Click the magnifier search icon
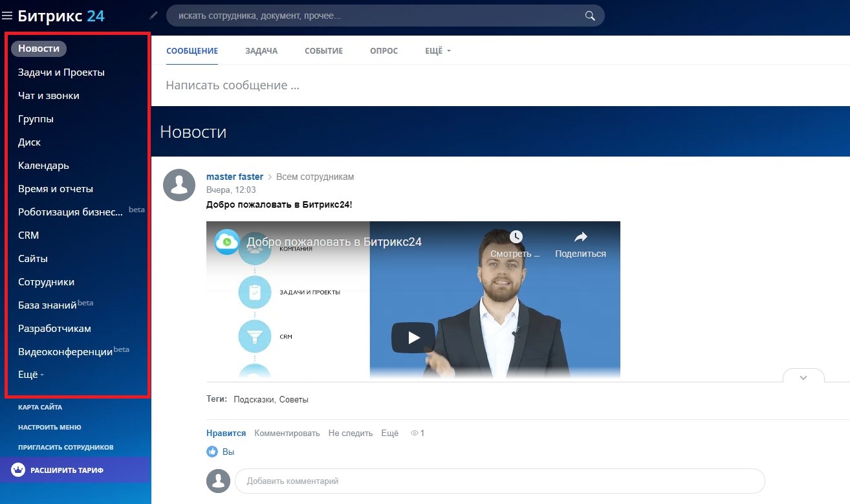 point(589,16)
